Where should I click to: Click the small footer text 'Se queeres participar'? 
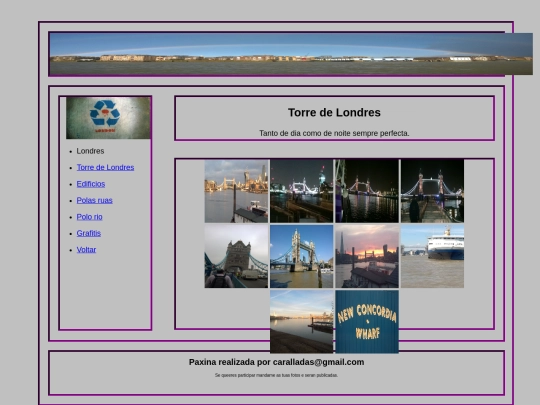coord(276,375)
